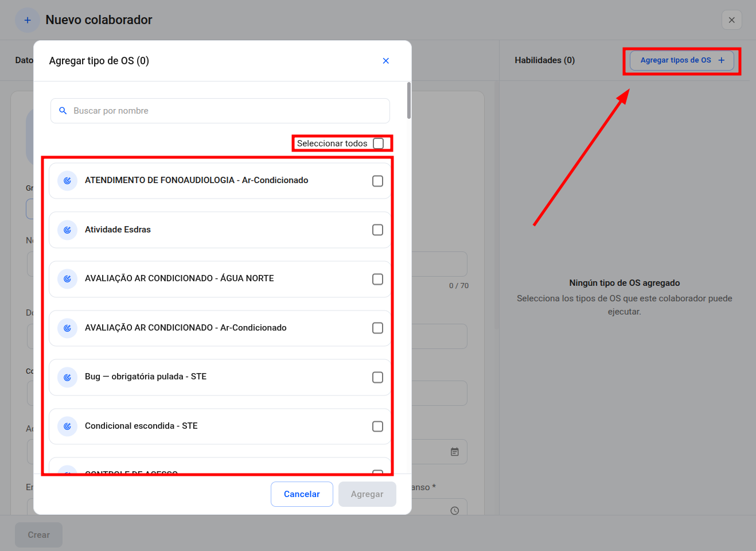The height and width of the screenshot is (551, 756).
Task: Tick the Atividade Esdras checkbox
Action: point(378,230)
